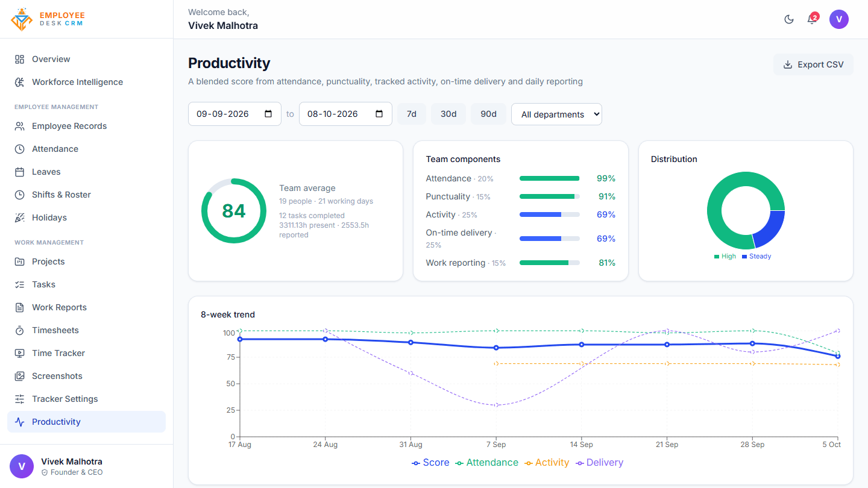Click the Tracker Settings sliders icon

pyautogui.click(x=20, y=399)
